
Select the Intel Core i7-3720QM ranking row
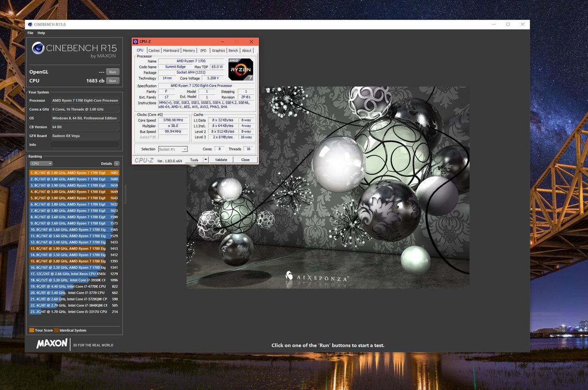[74, 299]
